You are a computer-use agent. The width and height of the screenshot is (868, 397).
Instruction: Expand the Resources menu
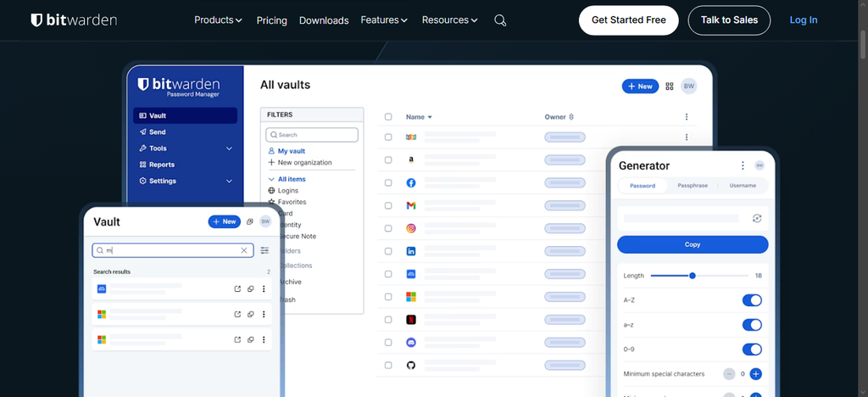click(x=449, y=20)
